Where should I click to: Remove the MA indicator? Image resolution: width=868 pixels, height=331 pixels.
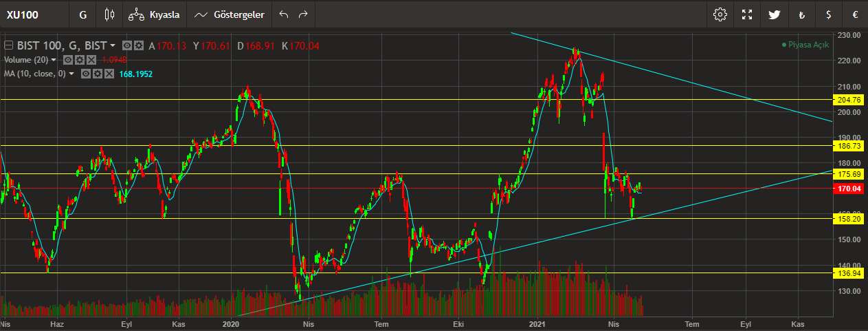click(109, 73)
